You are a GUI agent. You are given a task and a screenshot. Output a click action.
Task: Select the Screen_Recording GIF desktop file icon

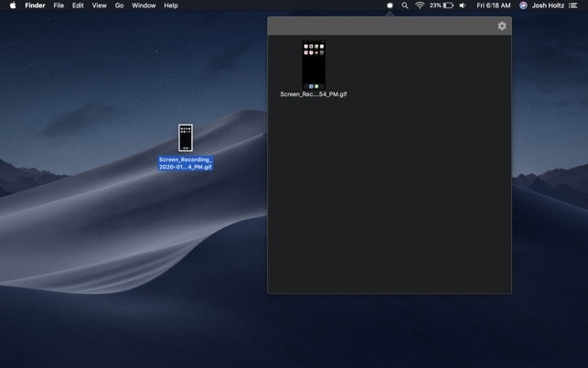(x=186, y=138)
